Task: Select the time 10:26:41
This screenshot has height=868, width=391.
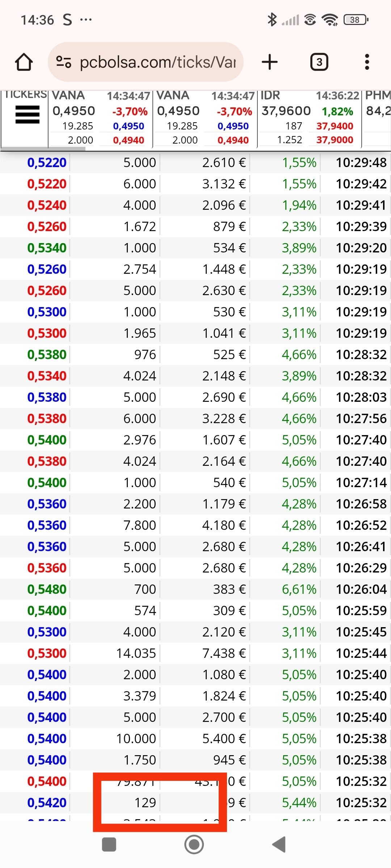Action: click(361, 547)
